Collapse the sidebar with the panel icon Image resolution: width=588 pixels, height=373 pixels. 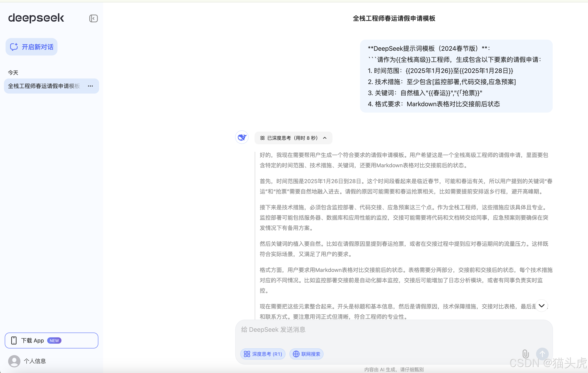[x=93, y=18]
